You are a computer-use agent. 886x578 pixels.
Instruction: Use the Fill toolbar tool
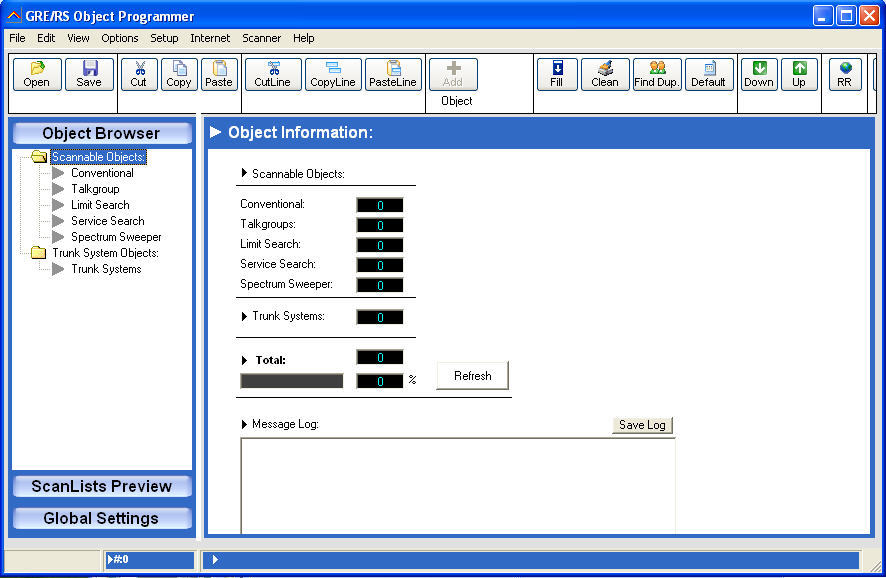(x=557, y=74)
